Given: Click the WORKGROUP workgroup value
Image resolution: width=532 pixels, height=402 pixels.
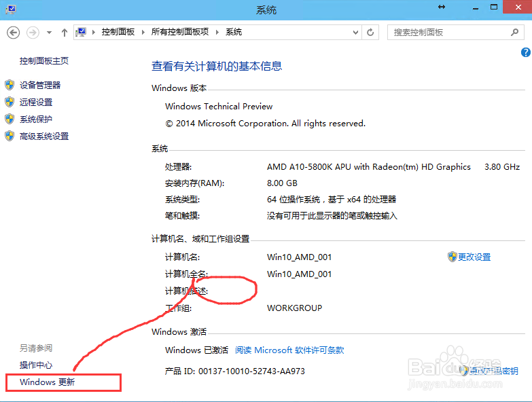Looking at the screenshot, I should pos(294,308).
